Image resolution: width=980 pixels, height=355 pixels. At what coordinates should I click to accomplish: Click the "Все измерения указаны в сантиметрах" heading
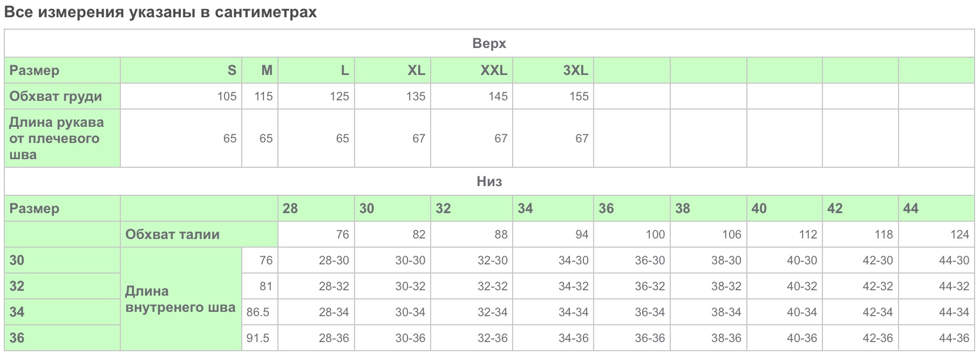[160, 12]
